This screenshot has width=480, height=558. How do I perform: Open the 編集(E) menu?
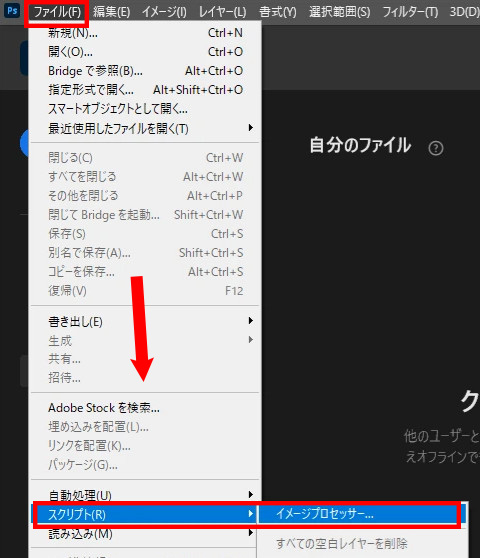[111, 12]
